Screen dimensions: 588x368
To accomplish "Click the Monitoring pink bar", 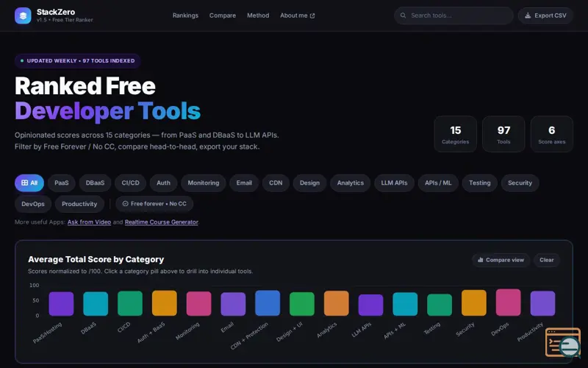I will tap(198, 304).
